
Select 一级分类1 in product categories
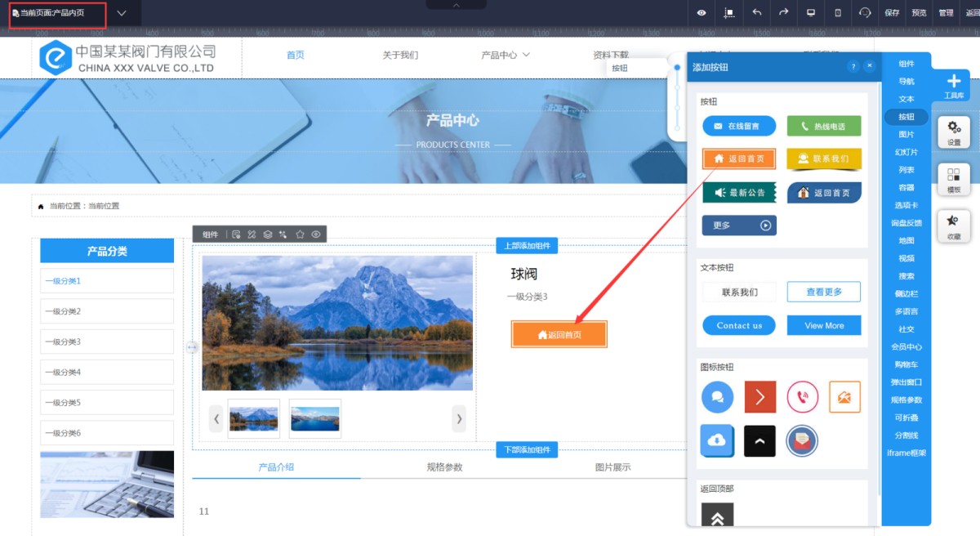coord(107,281)
